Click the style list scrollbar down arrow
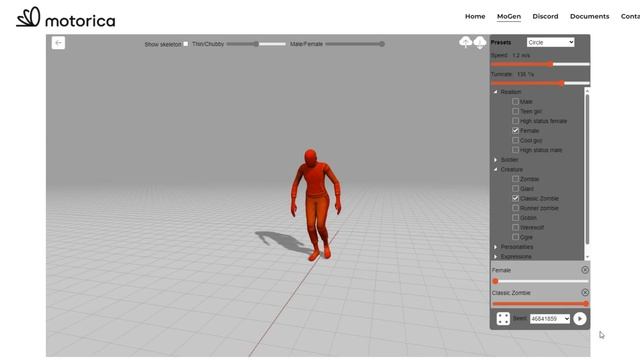The height and width of the screenshot is (360, 640). point(587,257)
